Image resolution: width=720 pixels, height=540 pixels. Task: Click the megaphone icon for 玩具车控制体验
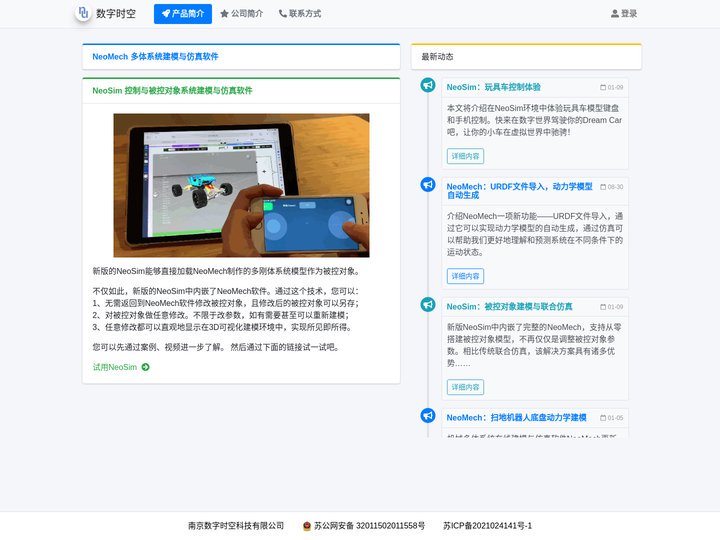pos(428,85)
